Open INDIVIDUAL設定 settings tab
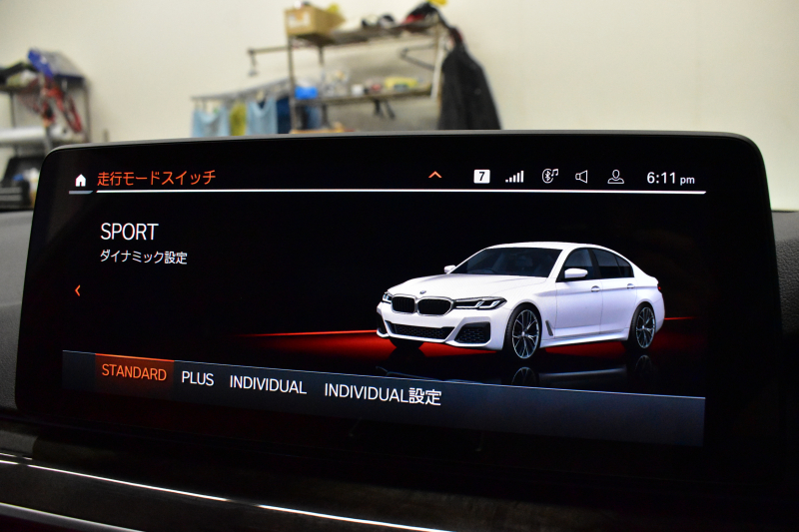799x532 pixels. coord(383,393)
